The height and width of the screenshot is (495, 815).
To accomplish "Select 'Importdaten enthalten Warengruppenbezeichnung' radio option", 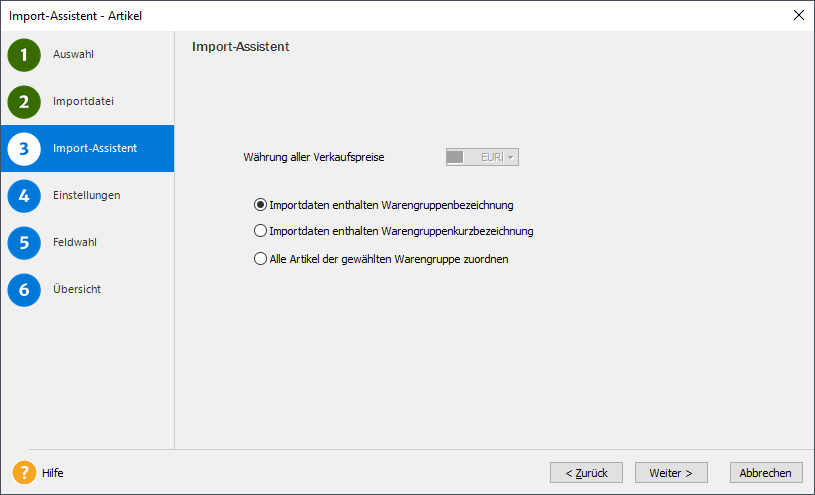I will tap(261, 205).
